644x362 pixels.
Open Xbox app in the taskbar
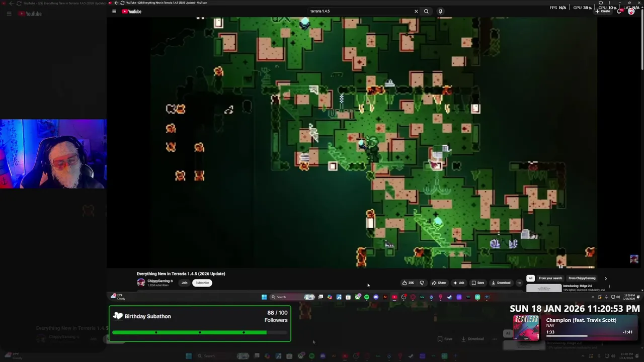(x=358, y=297)
